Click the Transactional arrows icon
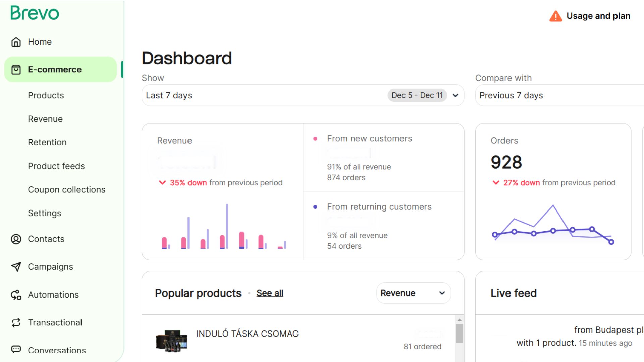Viewport: 644px width, 362px height. click(16, 323)
